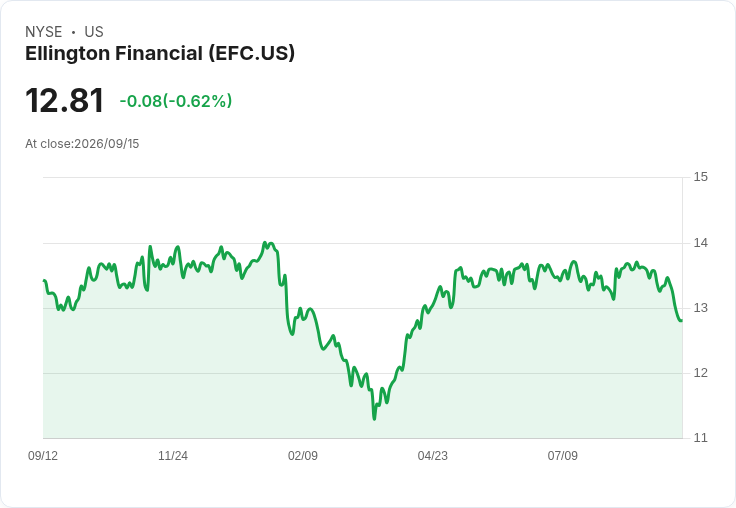The image size is (736, 508).
Task: Click the 11 price axis label
Action: point(700,438)
